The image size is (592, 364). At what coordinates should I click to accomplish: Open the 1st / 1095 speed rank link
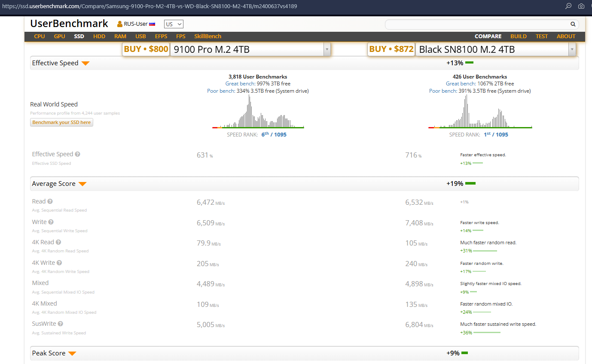[x=496, y=134]
